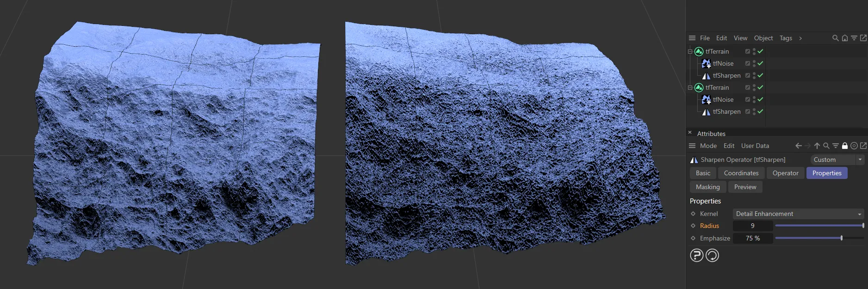
Task: Switch to the Coordinates tab
Action: coord(741,173)
